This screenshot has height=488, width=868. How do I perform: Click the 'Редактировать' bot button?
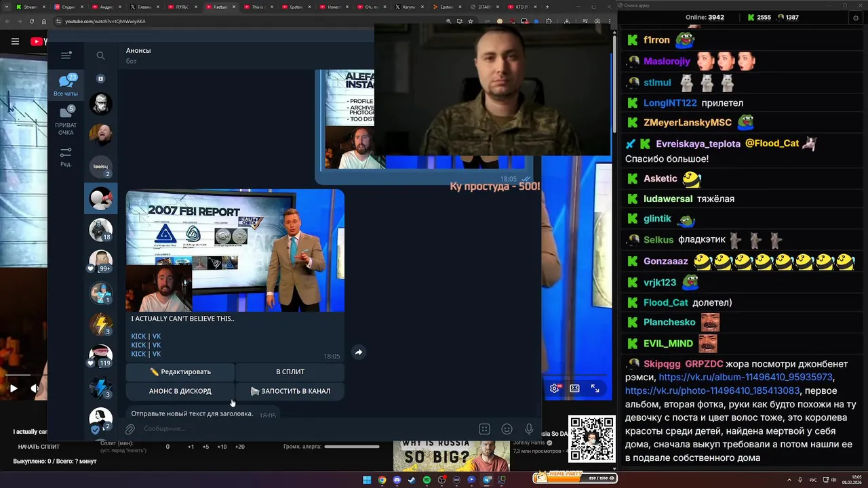point(180,371)
